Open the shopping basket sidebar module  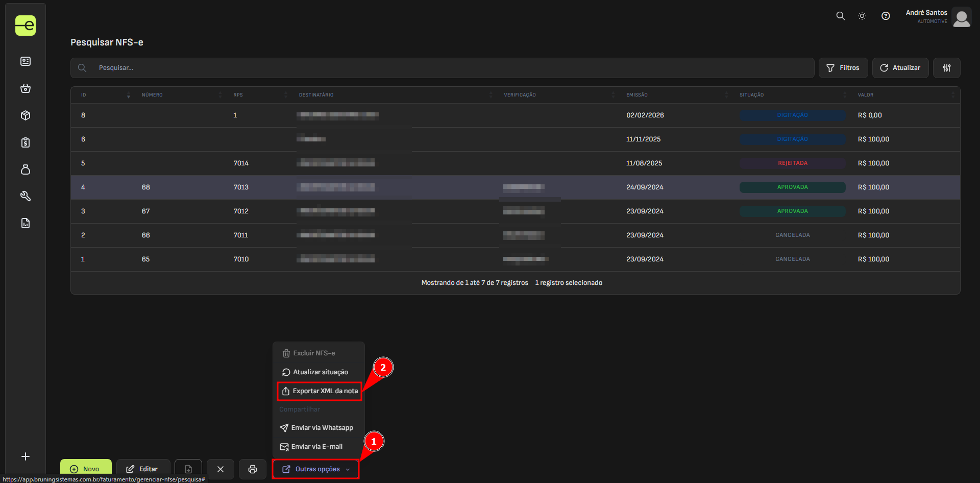(x=26, y=88)
